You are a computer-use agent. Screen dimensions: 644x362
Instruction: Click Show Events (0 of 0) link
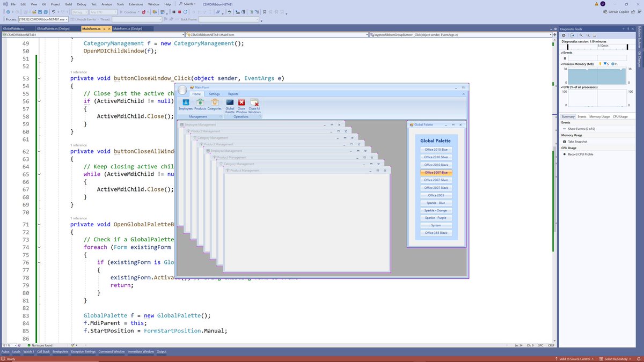pos(581,129)
